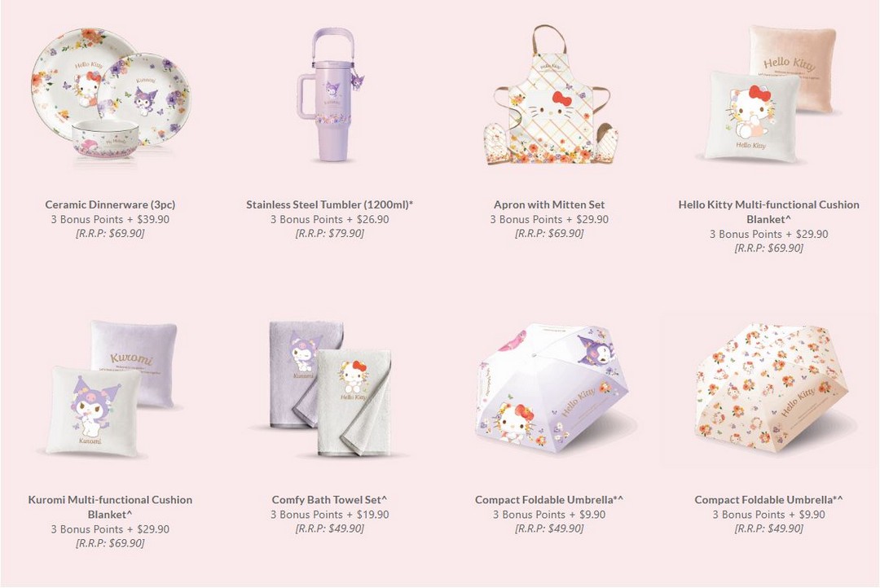Click Compact Foldable Umbrella title under peach umbrella
The width and height of the screenshot is (880, 588).
(x=769, y=500)
